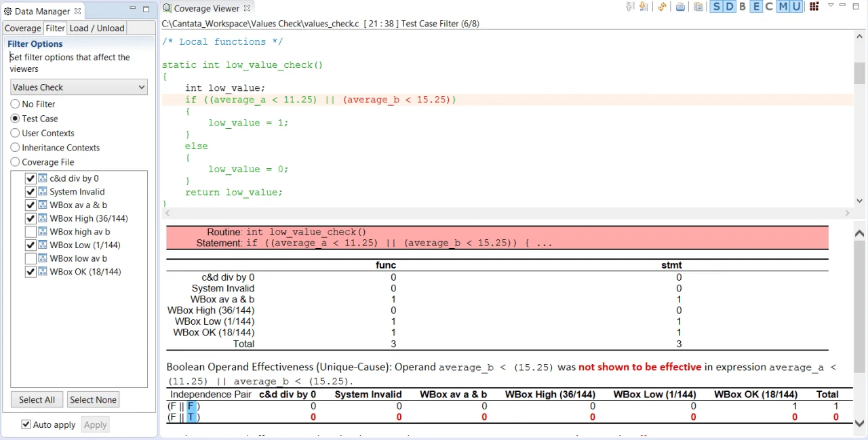Image resolution: width=868 pixels, height=440 pixels.
Task: Close the Coverage Viewer tab
Action: (247, 8)
